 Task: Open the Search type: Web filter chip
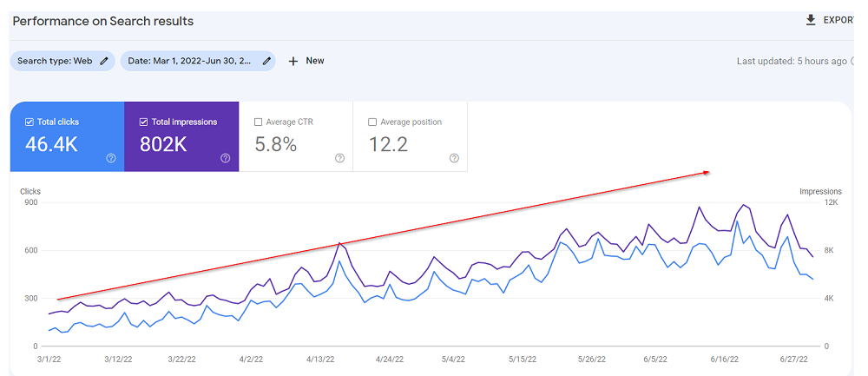(55, 61)
